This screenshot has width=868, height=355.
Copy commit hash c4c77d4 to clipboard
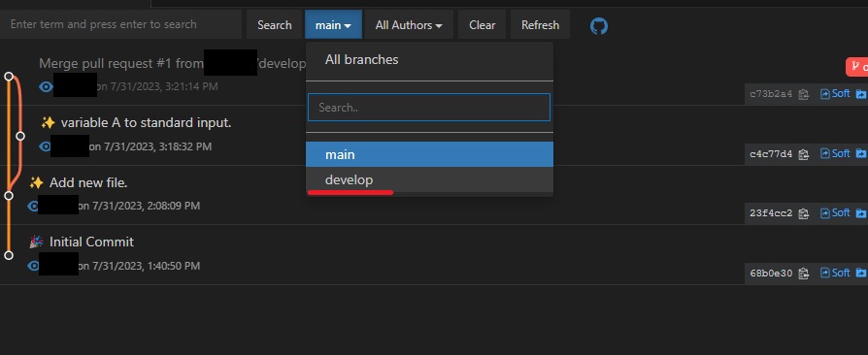[x=804, y=154]
